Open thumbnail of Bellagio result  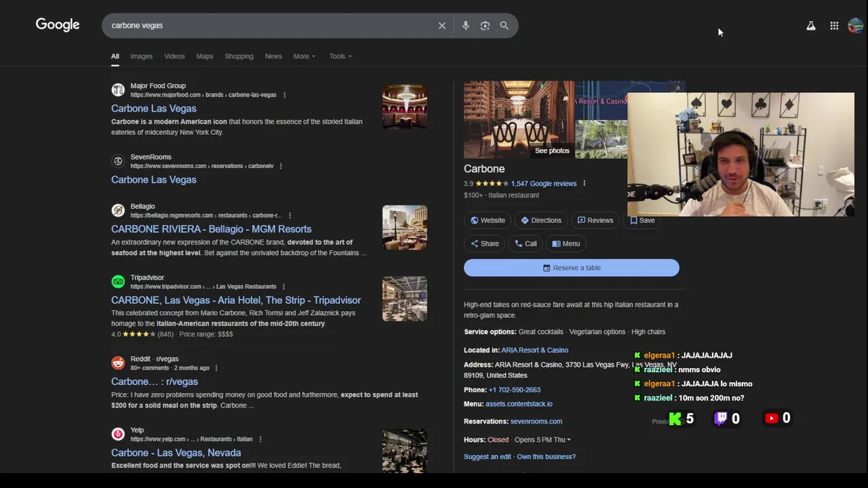click(405, 228)
